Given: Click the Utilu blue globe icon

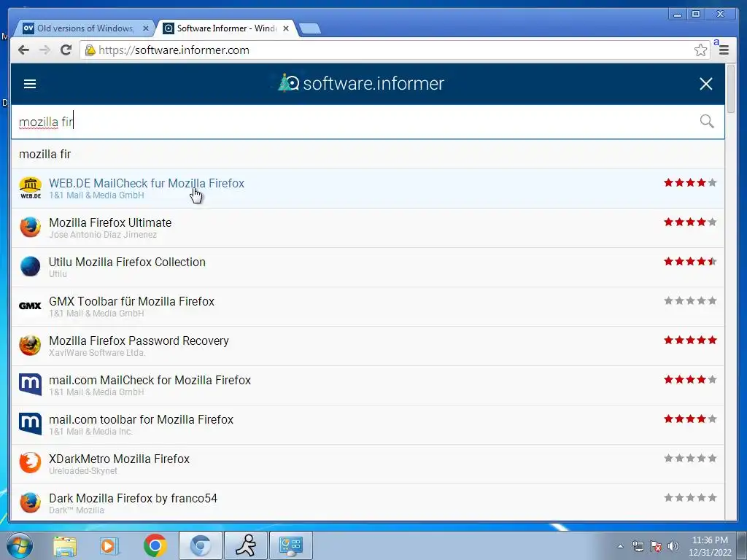Looking at the screenshot, I should (x=30, y=266).
